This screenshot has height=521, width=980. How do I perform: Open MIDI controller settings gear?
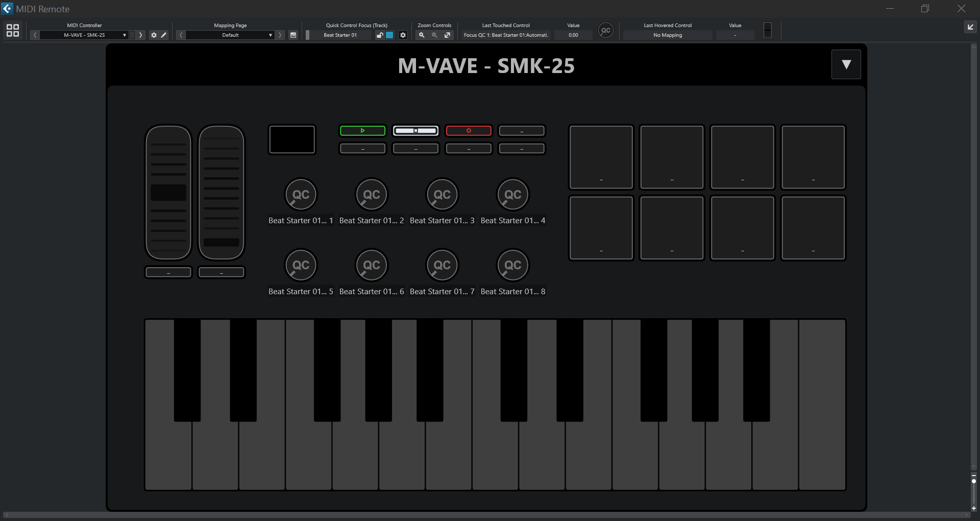154,35
